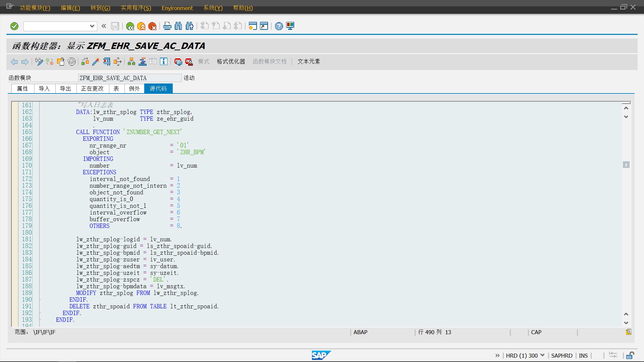This screenshot has width=644, height=362.
Task: Toggle the INS insert mode indicator
Action: (x=583, y=356)
